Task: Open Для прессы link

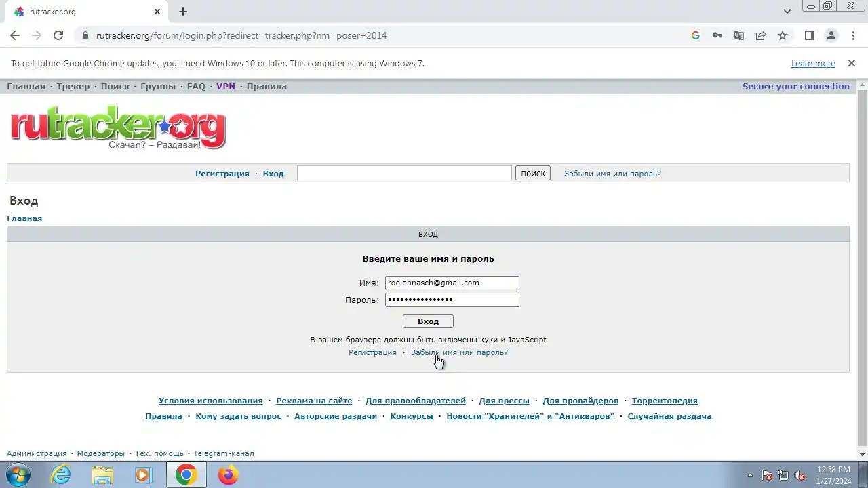Action: coord(504,401)
